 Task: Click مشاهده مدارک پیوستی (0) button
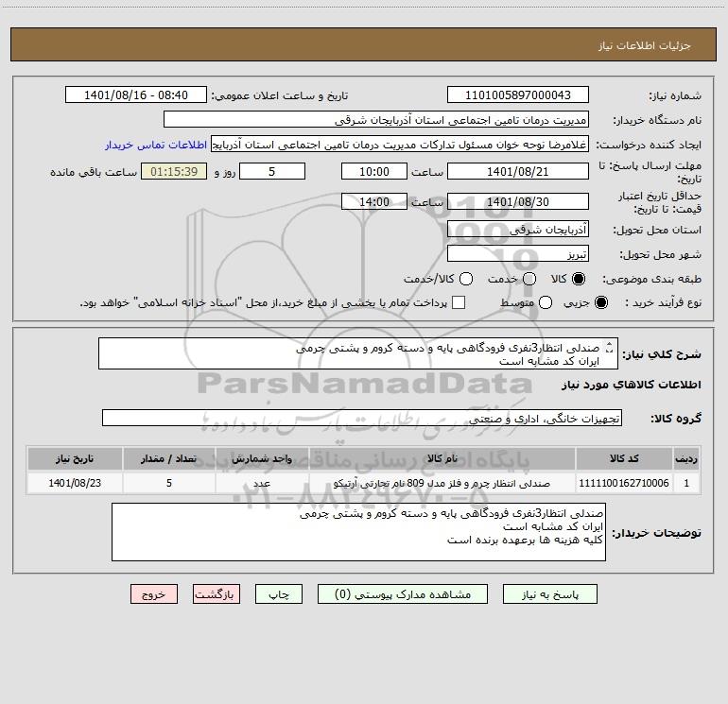(403, 594)
